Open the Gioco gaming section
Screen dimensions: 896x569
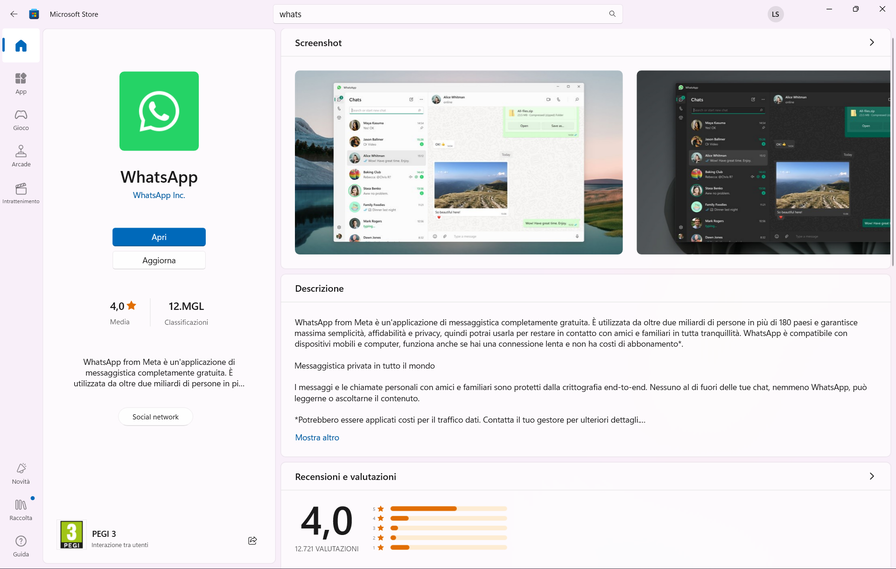(21, 119)
